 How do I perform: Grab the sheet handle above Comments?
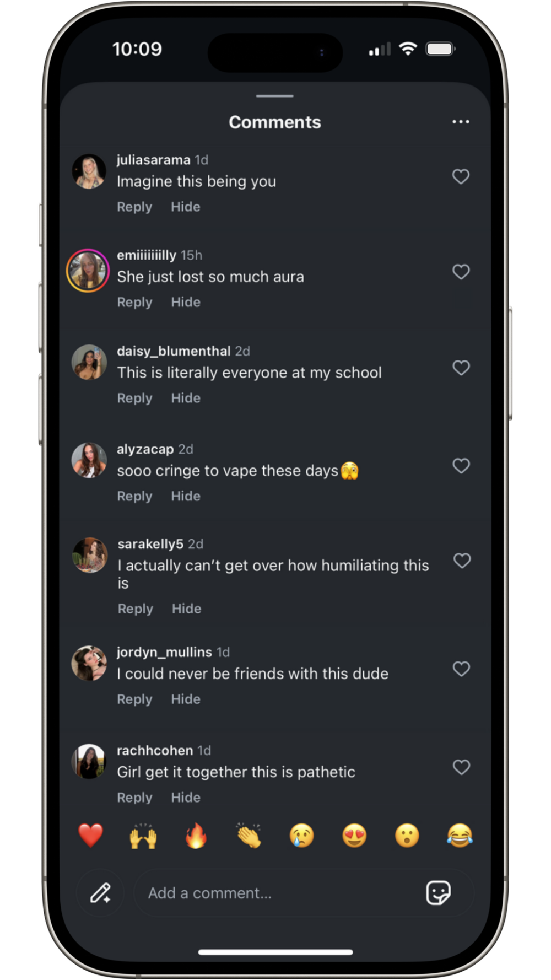click(x=275, y=96)
